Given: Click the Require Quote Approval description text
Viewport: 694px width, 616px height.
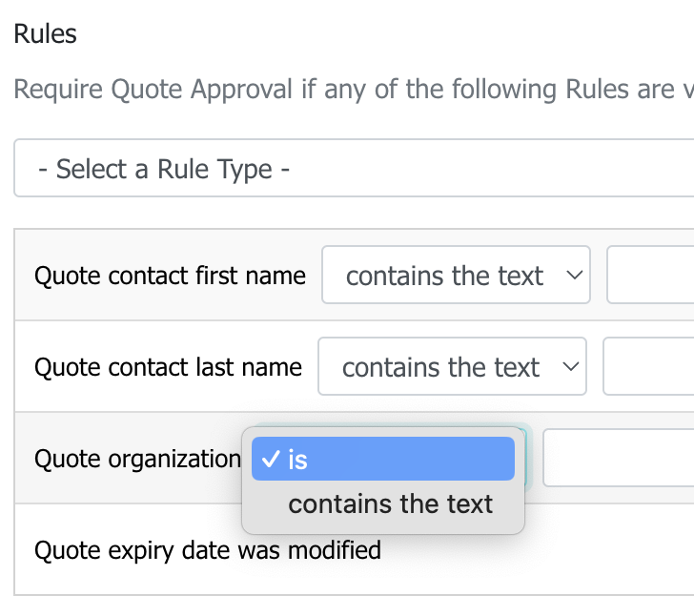Looking at the screenshot, I should (x=354, y=89).
